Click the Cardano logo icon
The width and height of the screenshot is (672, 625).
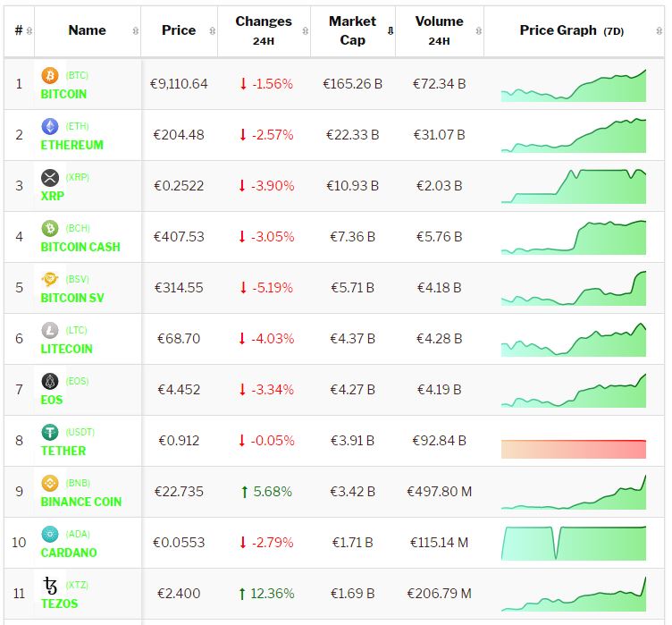50,535
